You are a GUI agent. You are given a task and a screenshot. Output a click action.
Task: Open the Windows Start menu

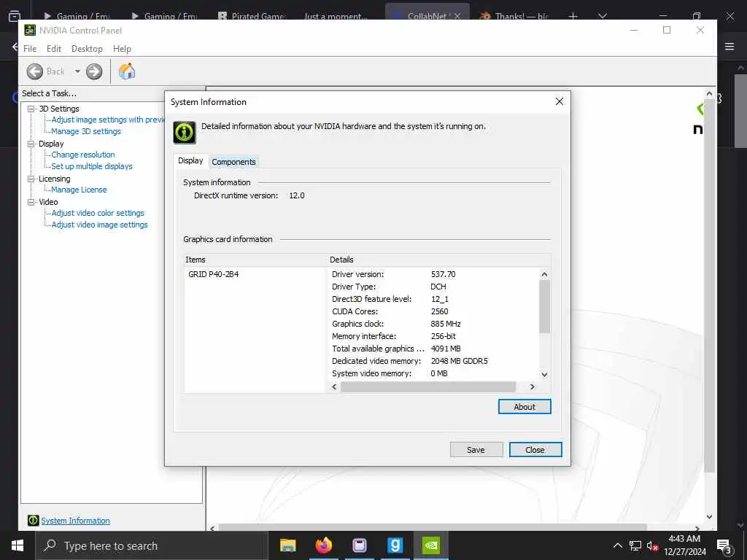[18, 545]
